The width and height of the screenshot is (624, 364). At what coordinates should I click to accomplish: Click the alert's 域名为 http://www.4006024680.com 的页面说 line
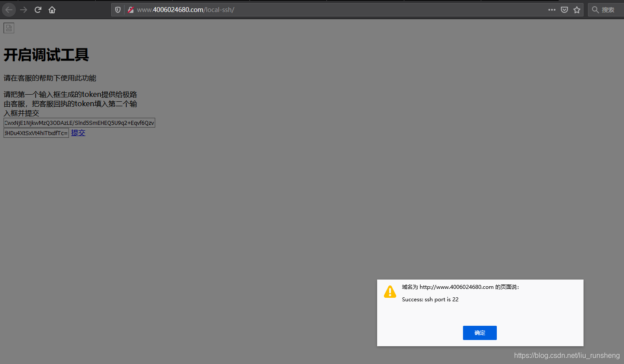pyautogui.click(x=460, y=287)
